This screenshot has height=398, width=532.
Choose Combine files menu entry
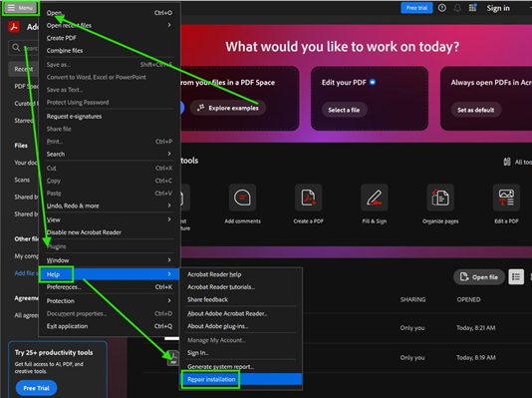pos(110,50)
